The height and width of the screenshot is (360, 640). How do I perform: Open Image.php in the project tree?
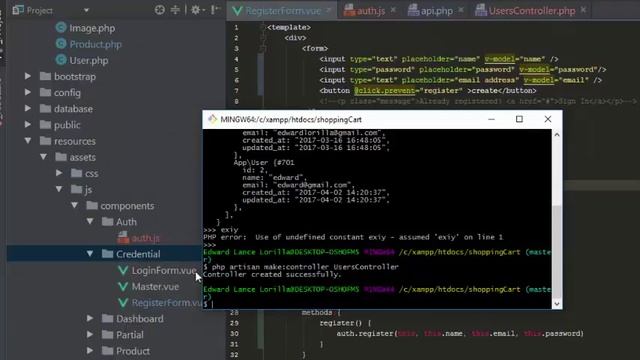click(92, 28)
